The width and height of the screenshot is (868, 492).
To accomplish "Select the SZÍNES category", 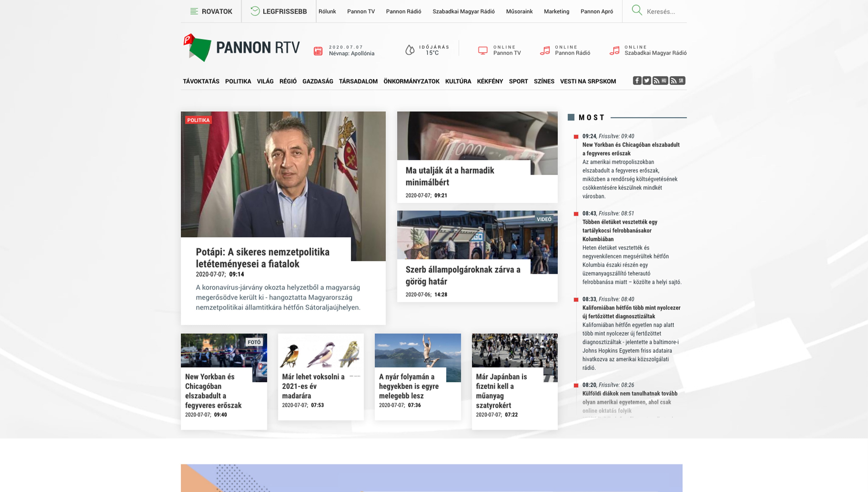I will coord(544,81).
